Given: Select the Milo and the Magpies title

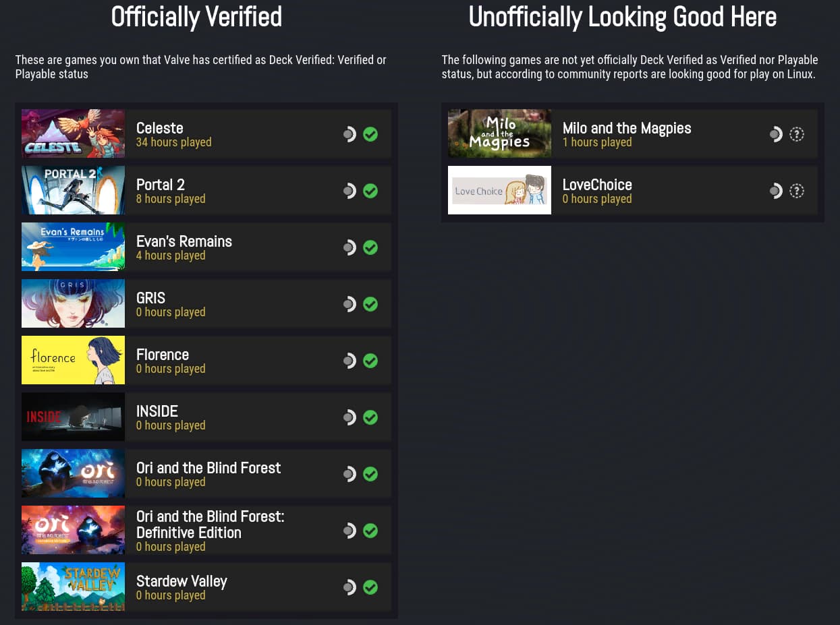Looking at the screenshot, I should point(627,128).
